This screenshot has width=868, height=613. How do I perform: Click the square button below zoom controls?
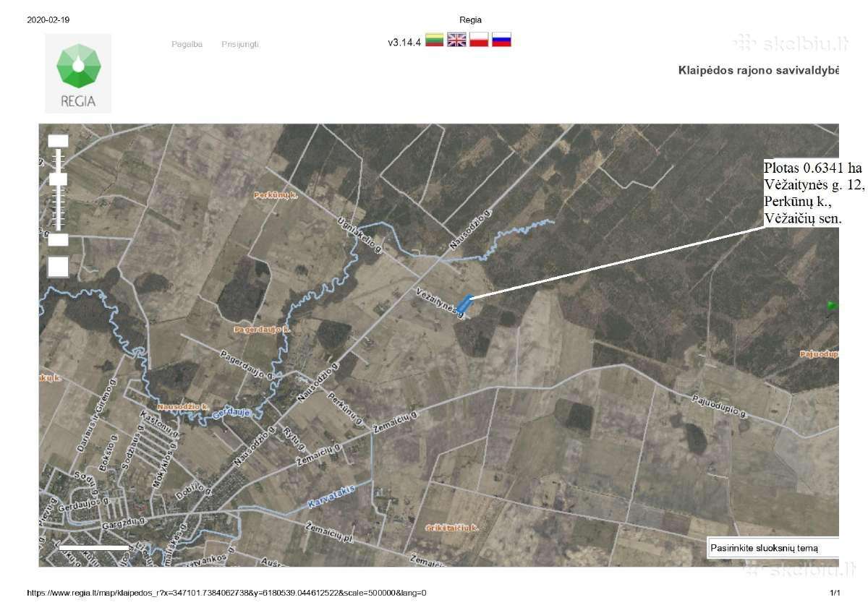[x=58, y=266]
